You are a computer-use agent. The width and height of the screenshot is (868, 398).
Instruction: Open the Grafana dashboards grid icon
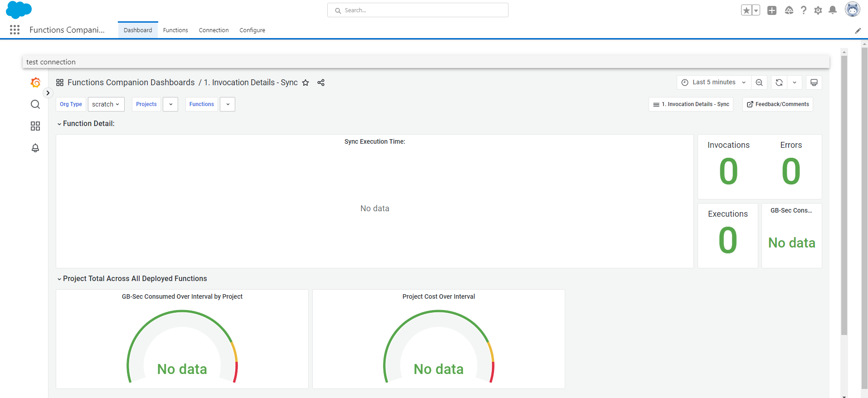pos(35,126)
